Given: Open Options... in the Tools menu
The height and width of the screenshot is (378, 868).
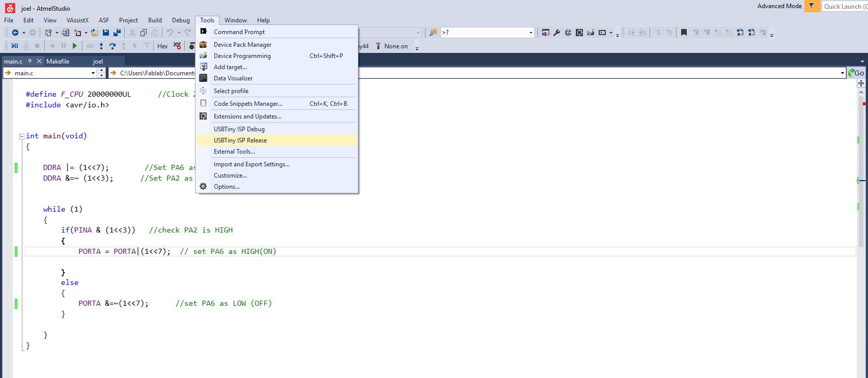Looking at the screenshot, I should [276, 187].
